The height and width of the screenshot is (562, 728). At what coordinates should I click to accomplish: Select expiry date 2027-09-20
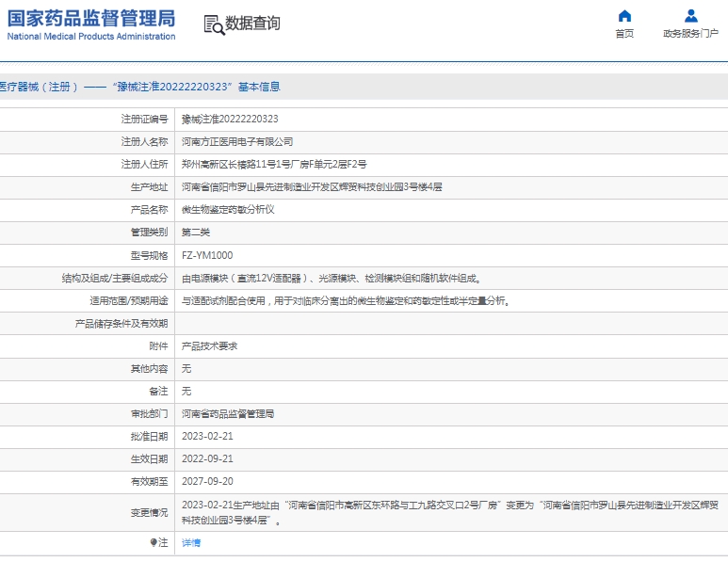point(207,481)
